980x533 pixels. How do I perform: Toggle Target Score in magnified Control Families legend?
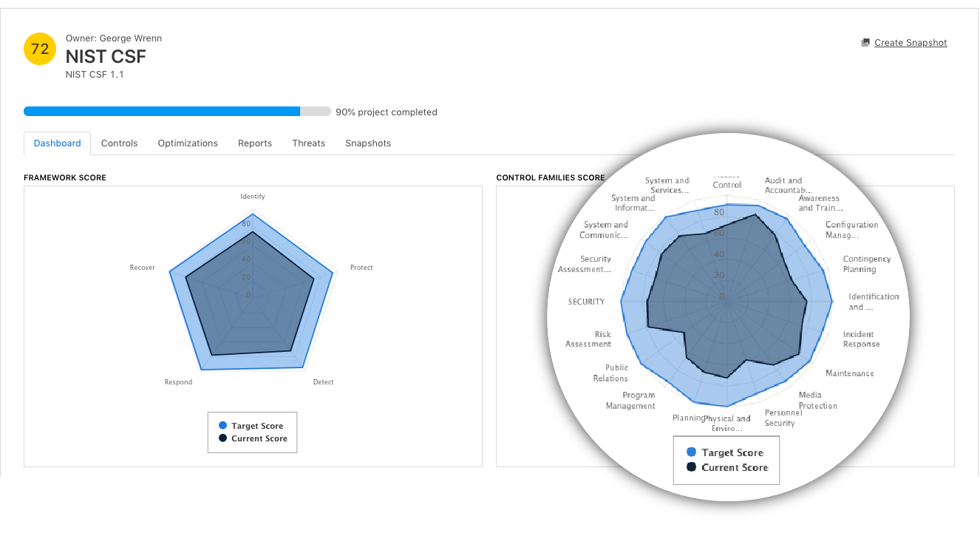click(x=724, y=452)
